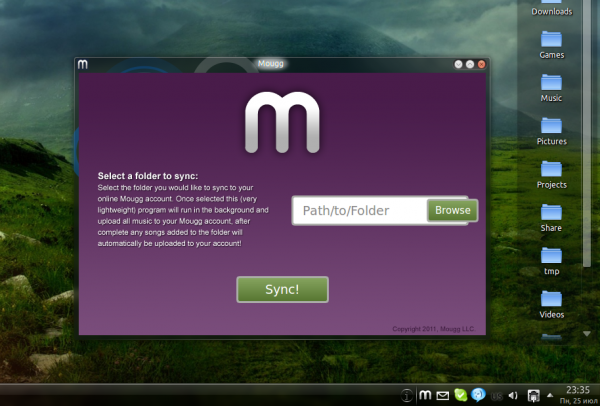600x406 pixels.
Task: Click the Mougg icon in window title bar
Action: [x=83, y=64]
